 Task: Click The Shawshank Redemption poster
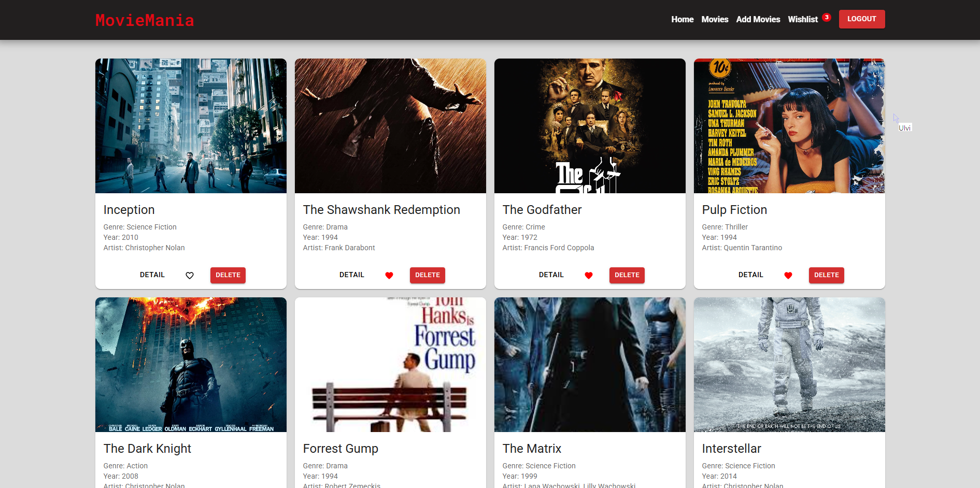[390, 126]
